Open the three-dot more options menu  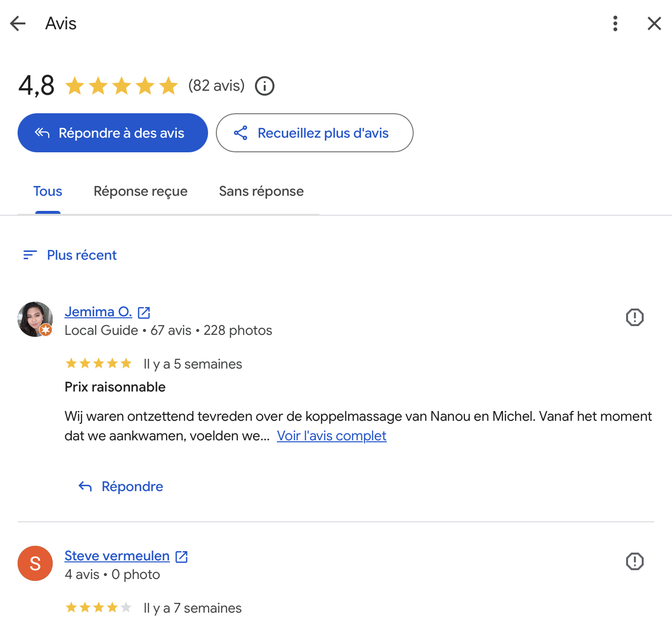click(x=615, y=23)
